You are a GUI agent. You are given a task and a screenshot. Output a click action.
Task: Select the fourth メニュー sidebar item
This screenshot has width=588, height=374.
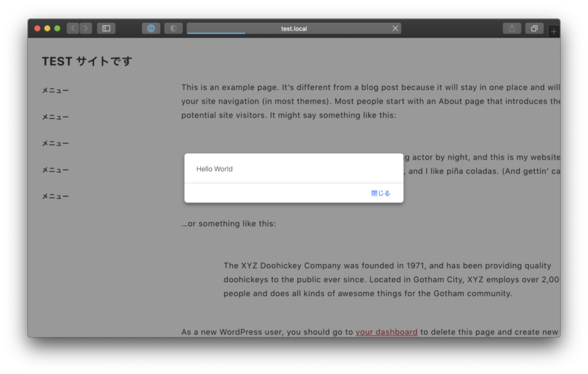tap(55, 170)
